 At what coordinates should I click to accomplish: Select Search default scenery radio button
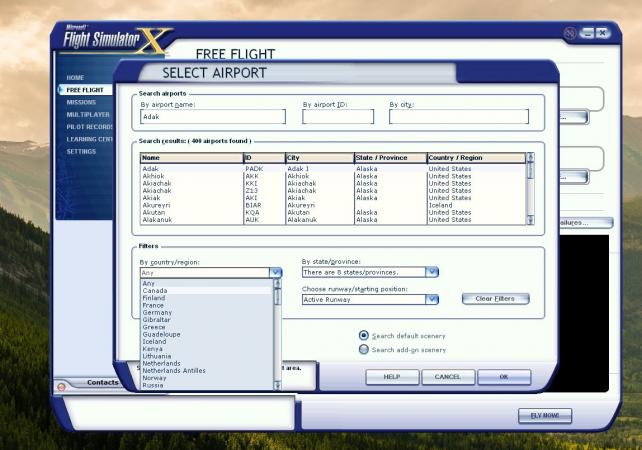(364, 335)
